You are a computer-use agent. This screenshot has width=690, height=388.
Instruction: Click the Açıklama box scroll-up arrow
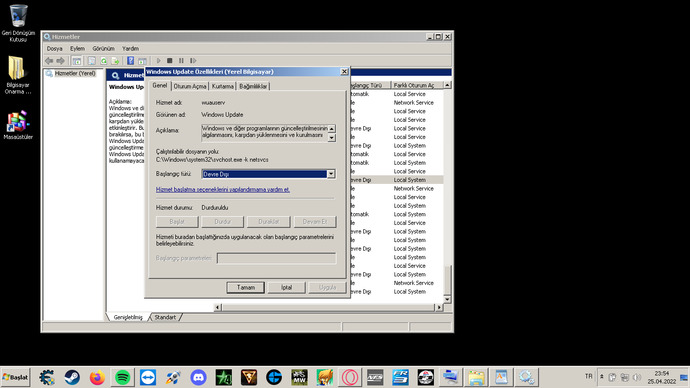pos(332,128)
